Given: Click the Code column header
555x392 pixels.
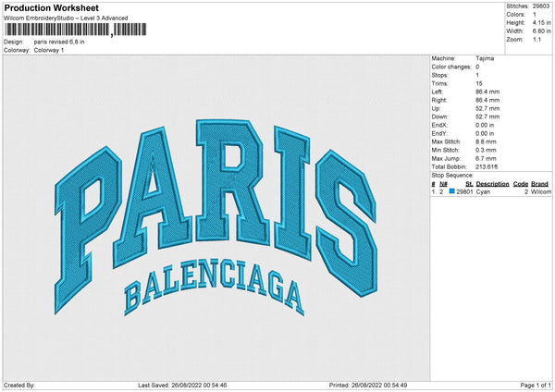Looking at the screenshot, I should [520, 184].
